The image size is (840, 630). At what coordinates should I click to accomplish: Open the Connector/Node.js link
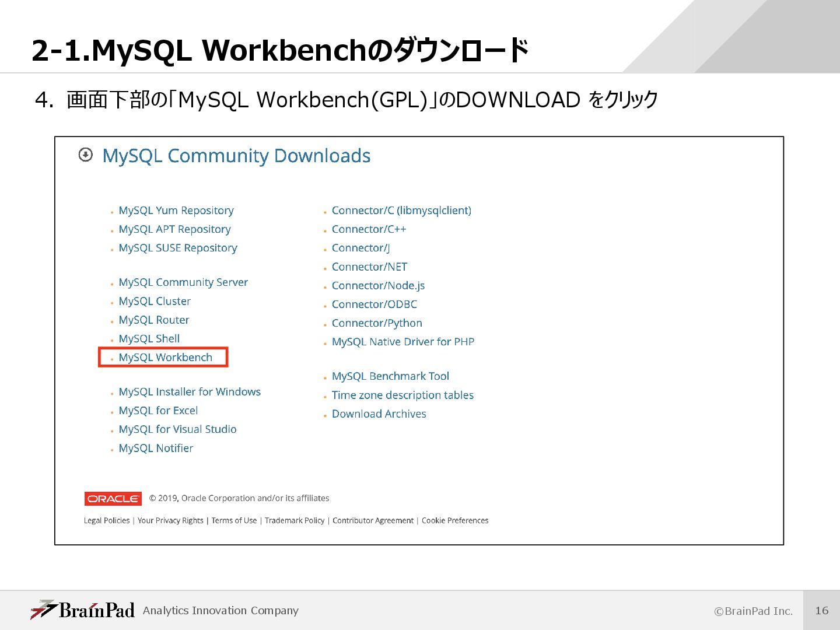pos(378,285)
